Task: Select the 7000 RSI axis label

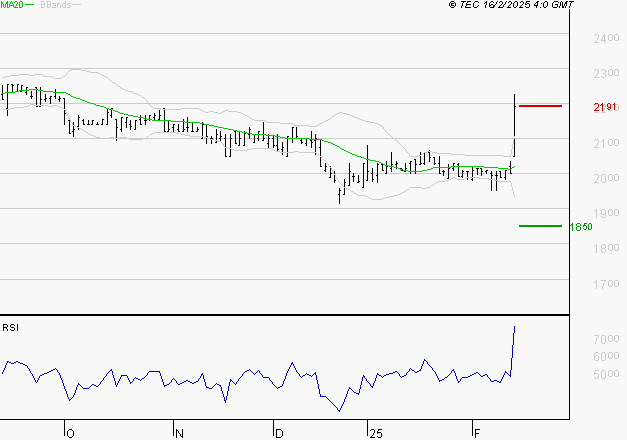Action: click(606, 339)
